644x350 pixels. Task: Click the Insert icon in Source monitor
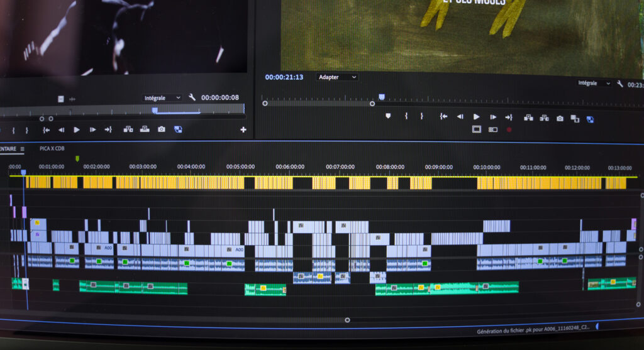click(x=128, y=129)
